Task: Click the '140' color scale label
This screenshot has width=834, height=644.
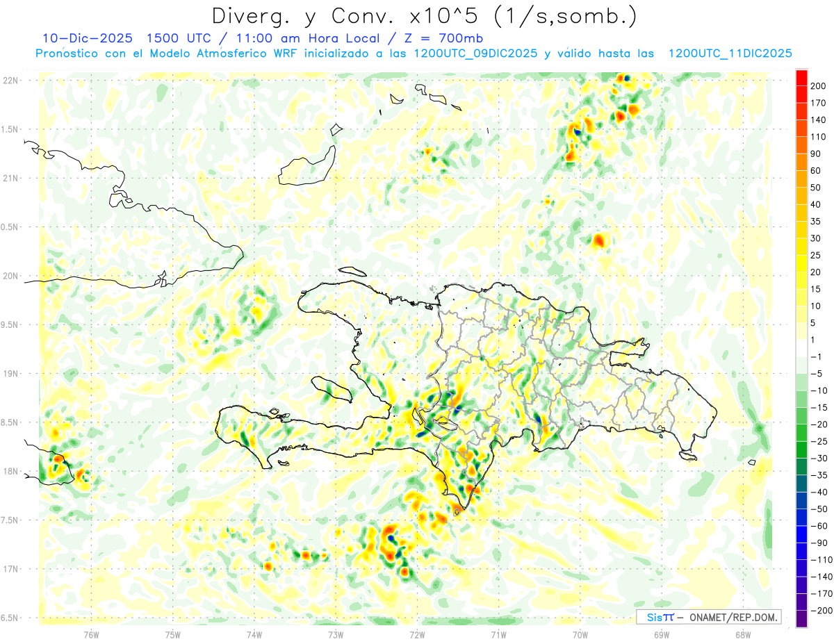Action: (819, 120)
